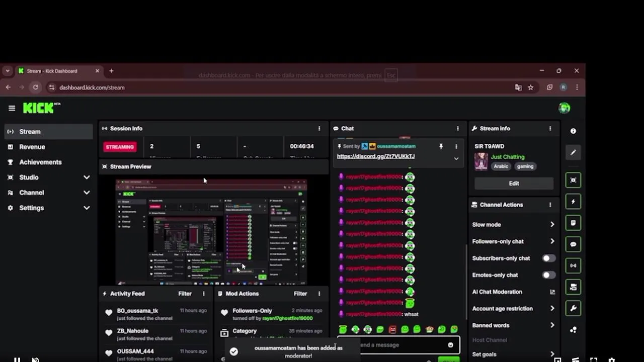Toggle Emotes-only chat switch
The width and height of the screenshot is (644, 362).
coord(548,275)
